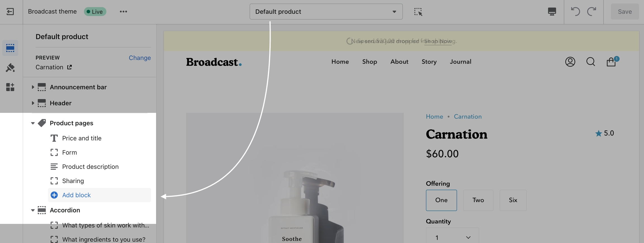This screenshot has height=243, width=644.
Task: Activate the inspector selection tool icon
Action: tap(418, 12)
